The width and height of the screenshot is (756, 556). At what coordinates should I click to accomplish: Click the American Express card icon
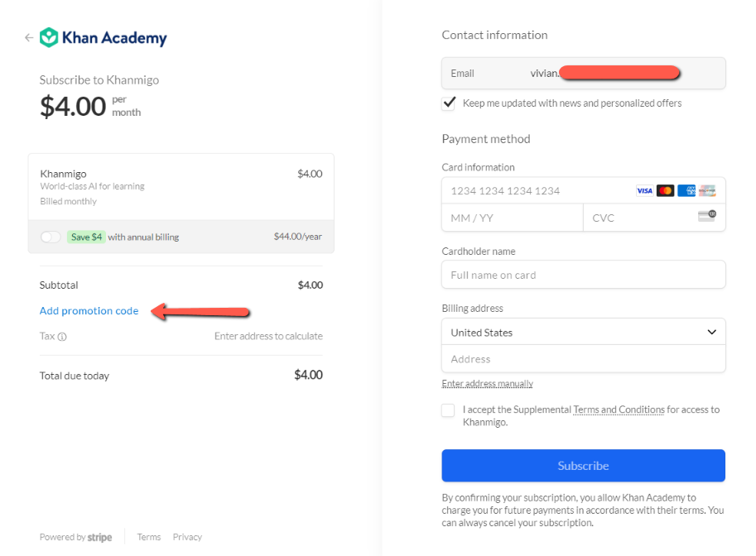686,191
